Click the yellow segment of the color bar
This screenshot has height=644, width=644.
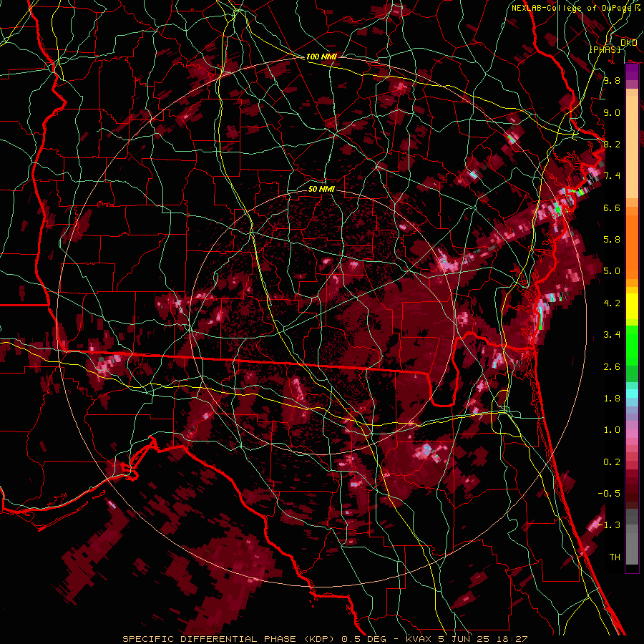632,306
